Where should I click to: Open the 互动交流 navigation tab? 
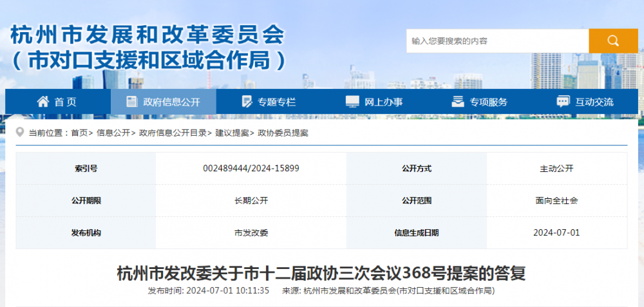[585, 102]
